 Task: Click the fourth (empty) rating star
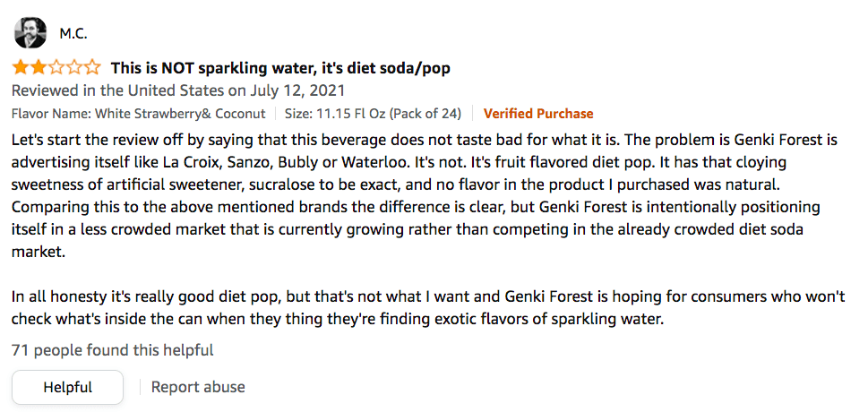click(x=74, y=68)
